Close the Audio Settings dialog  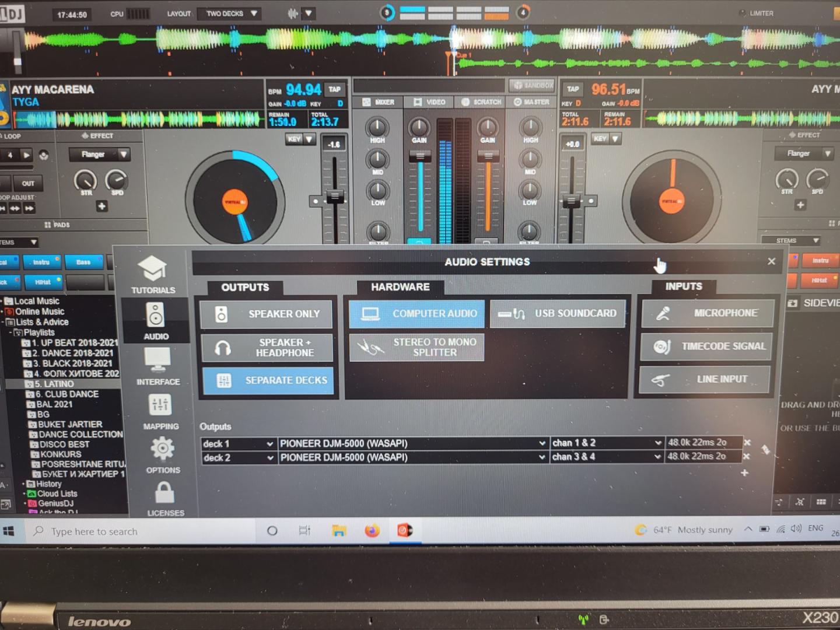[771, 261]
